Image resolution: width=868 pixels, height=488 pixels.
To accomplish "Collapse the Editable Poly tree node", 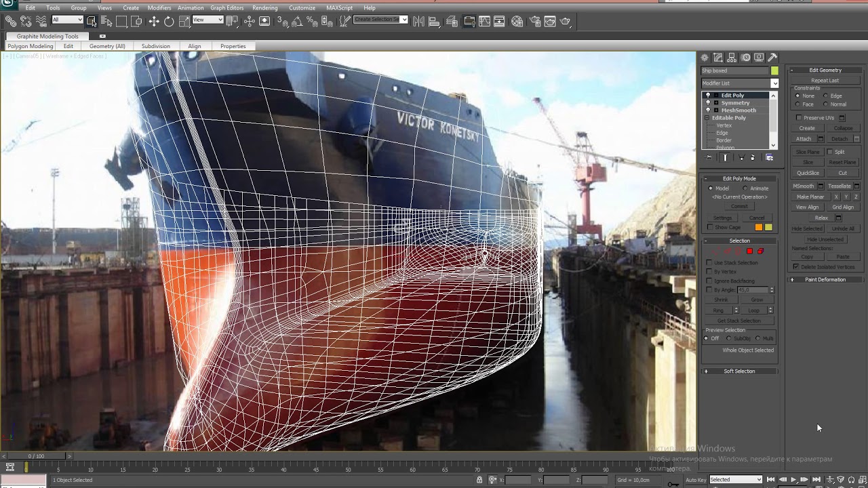I will 708,118.
